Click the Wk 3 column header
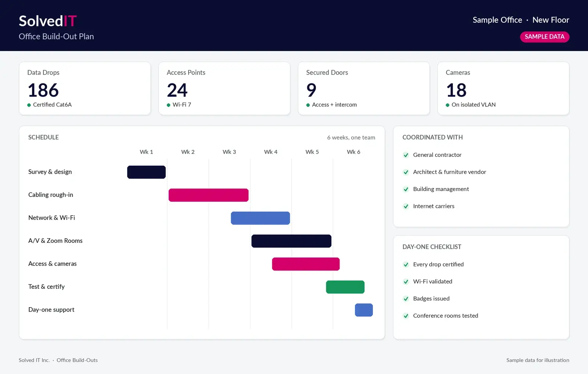The width and height of the screenshot is (588, 374). pyautogui.click(x=229, y=152)
